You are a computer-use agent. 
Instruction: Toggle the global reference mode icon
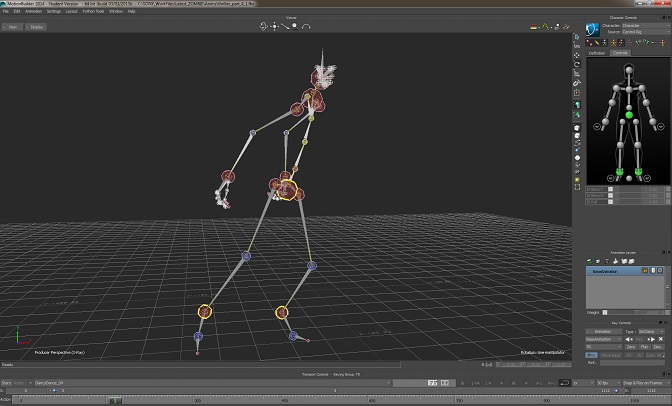coord(577,105)
